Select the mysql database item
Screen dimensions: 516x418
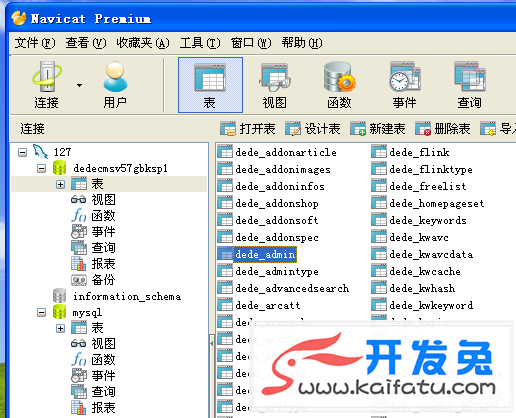tap(87, 313)
